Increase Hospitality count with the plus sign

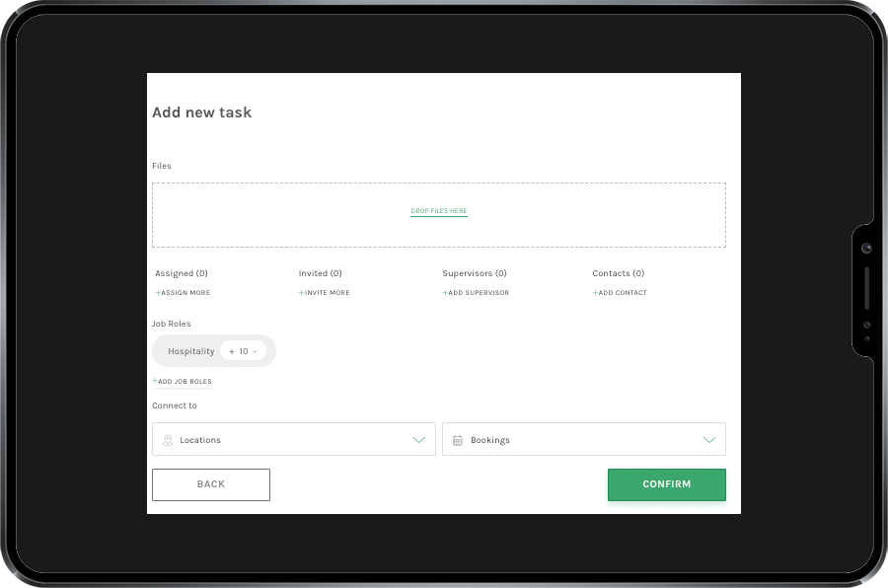(x=232, y=351)
